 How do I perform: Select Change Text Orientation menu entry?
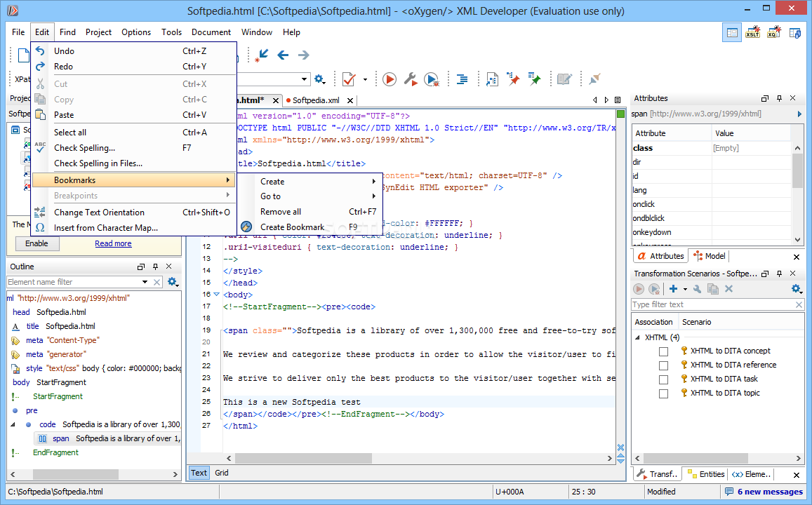tap(133, 213)
